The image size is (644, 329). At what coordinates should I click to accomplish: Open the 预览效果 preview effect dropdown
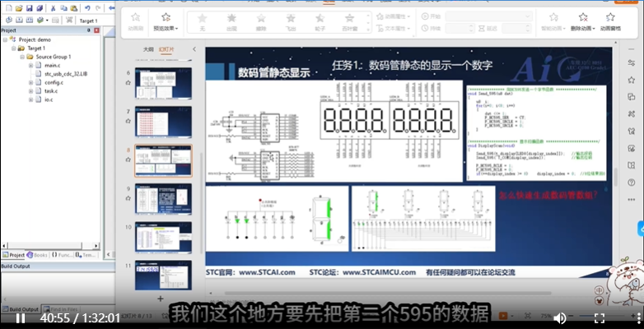[x=166, y=21]
